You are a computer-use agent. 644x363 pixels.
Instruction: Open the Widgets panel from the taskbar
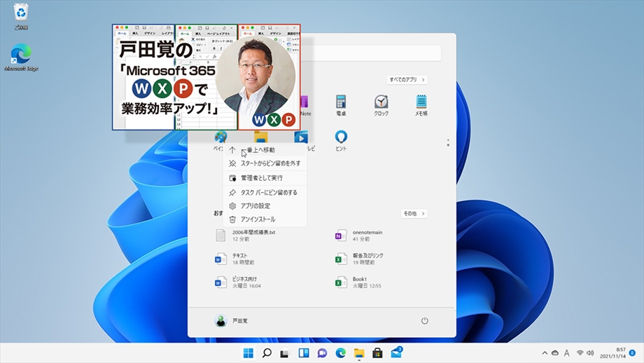304,352
